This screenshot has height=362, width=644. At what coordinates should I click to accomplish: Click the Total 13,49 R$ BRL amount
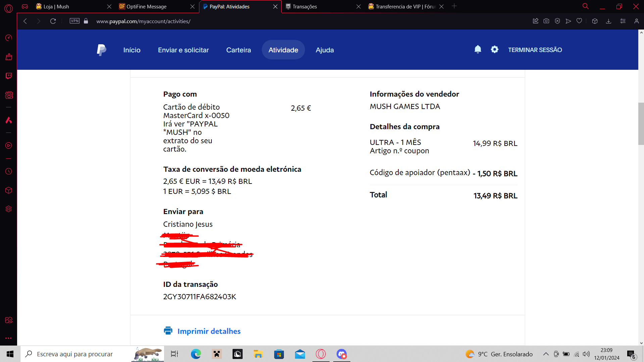click(x=495, y=196)
